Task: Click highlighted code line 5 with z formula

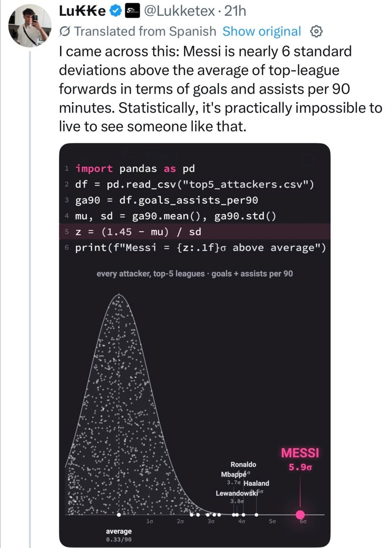Action: (x=195, y=232)
